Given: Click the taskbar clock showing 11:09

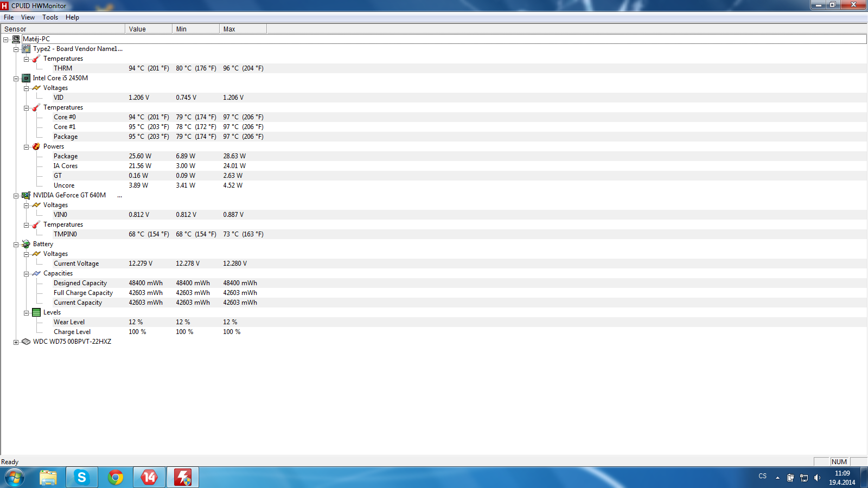Looking at the screenshot, I should [842, 478].
